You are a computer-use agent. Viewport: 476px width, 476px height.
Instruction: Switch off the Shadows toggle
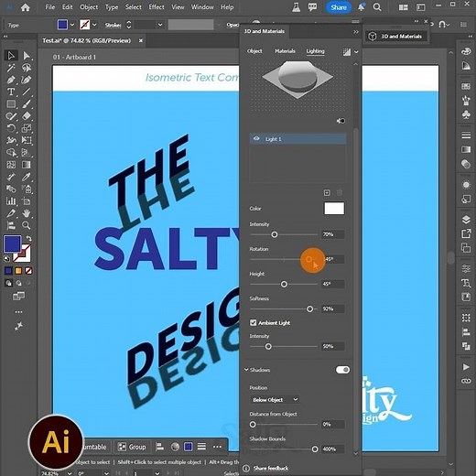click(x=342, y=370)
